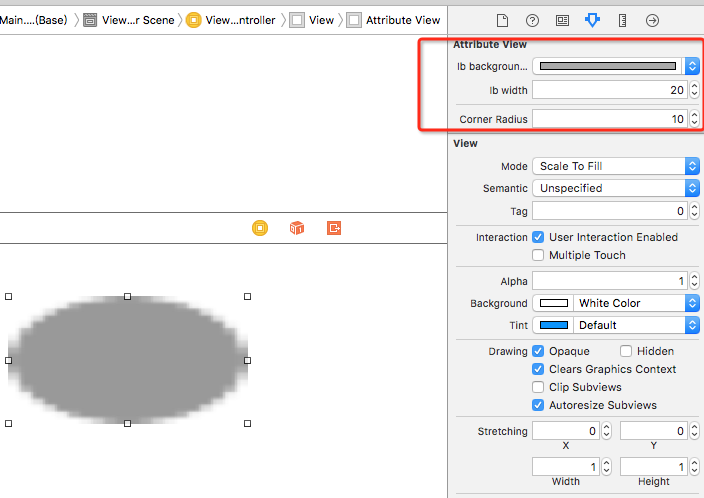Click the orange Exit dock icon

pos(334,228)
